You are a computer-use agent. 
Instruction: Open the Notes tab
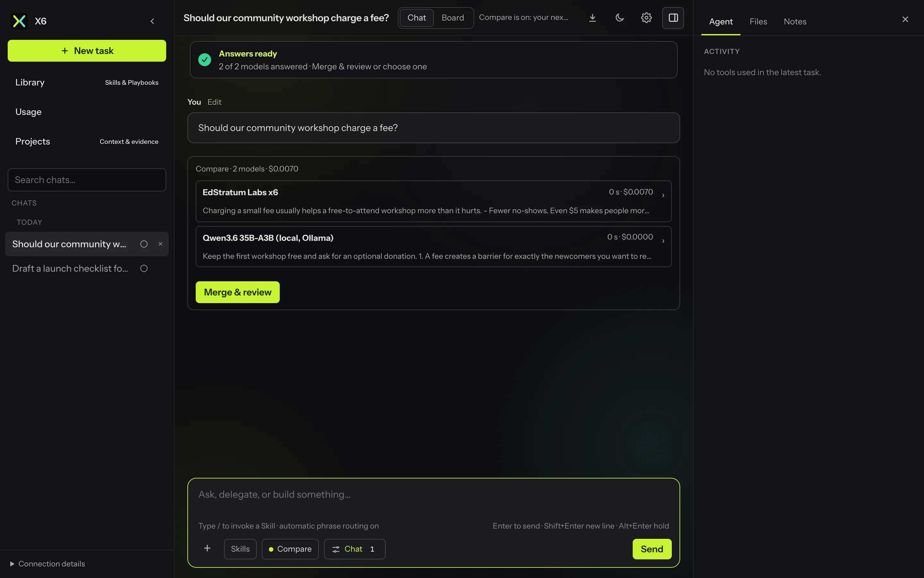pyautogui.click(x=795, y=22)
